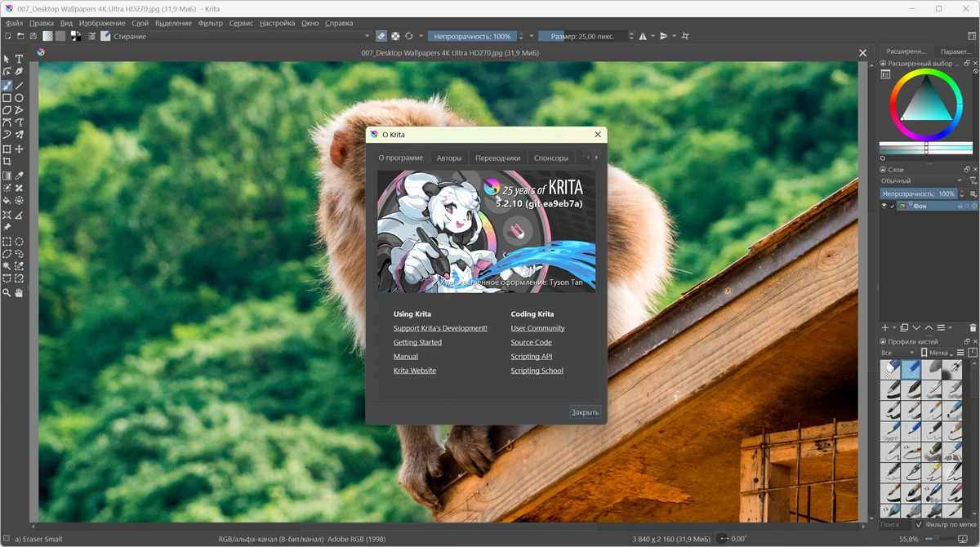Click the brush Поиск search field
The height and width of the screenshot is (547, 980).
pos(894,524)
